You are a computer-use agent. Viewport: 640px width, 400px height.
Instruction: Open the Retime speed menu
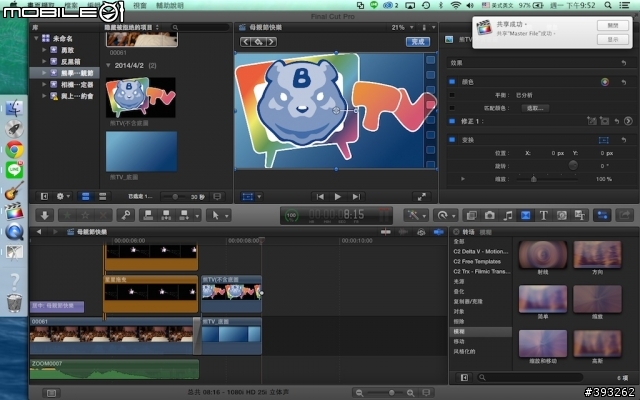coord(445,215)
